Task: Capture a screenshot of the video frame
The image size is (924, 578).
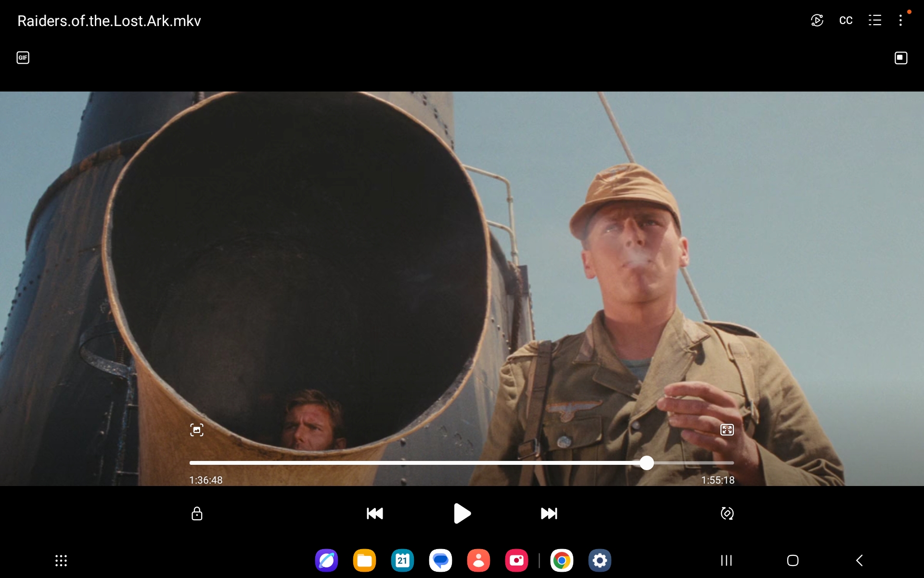Action: pos(197,430)
